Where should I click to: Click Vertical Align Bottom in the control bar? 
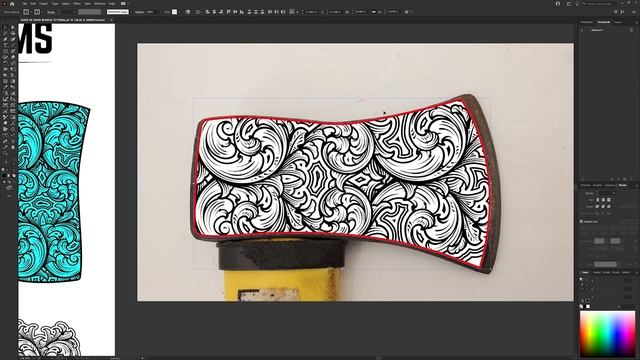coord(242,12)
